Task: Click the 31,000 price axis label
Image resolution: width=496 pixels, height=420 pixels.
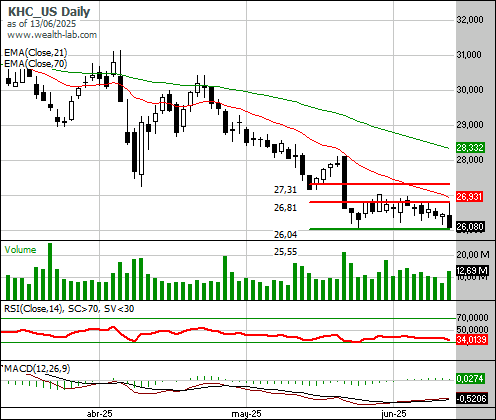Action: 469,55
